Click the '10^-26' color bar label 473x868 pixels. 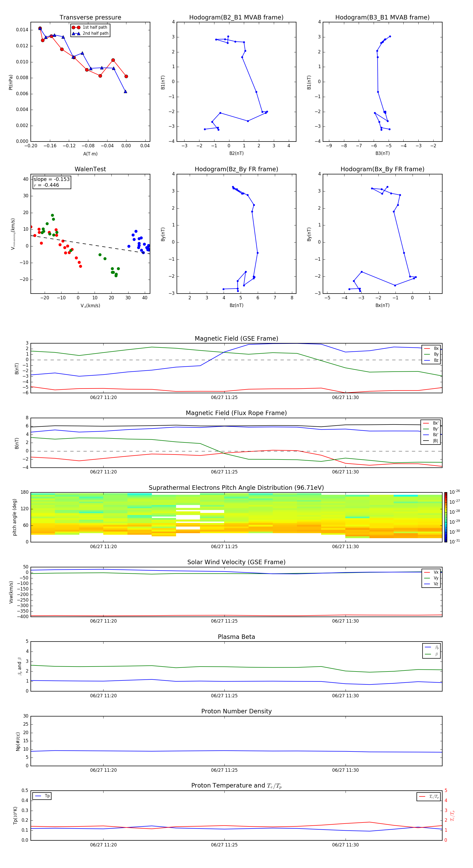pos(455,492)
